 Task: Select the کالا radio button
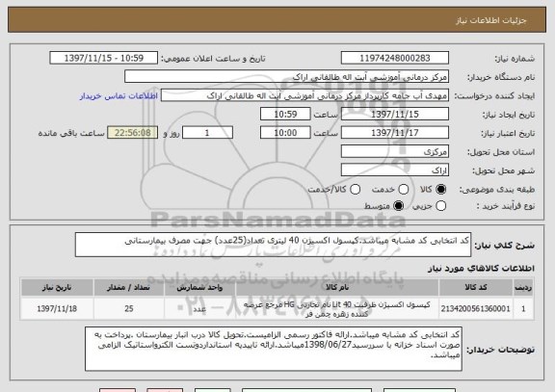[x=441, y=190]
